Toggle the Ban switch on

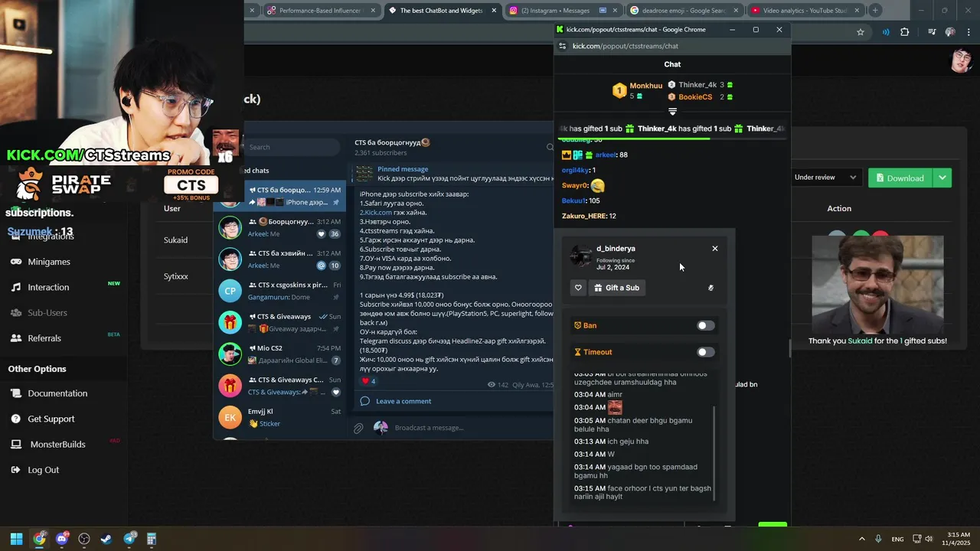pos(705,325)
